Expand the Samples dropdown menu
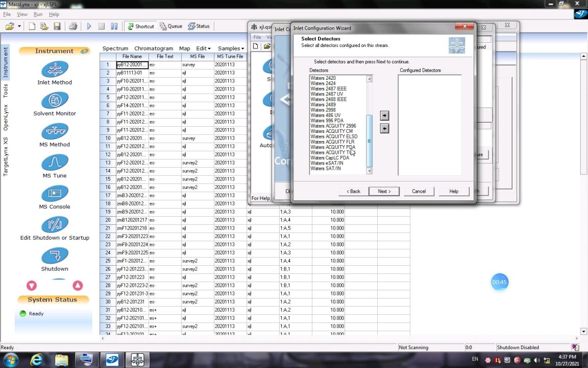The width and height of the screenshot is (588, 368). (x=231, y=49)
